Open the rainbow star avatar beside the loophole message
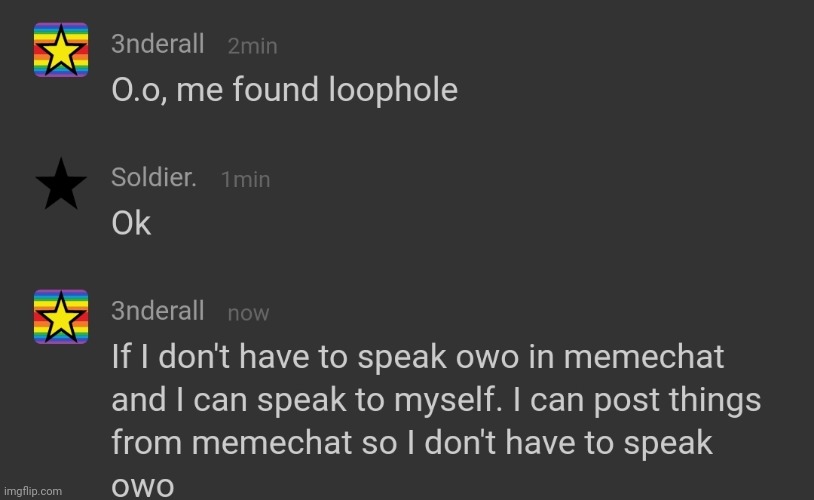The height and width of the screenshot is (500, 814). pos(61,50)
